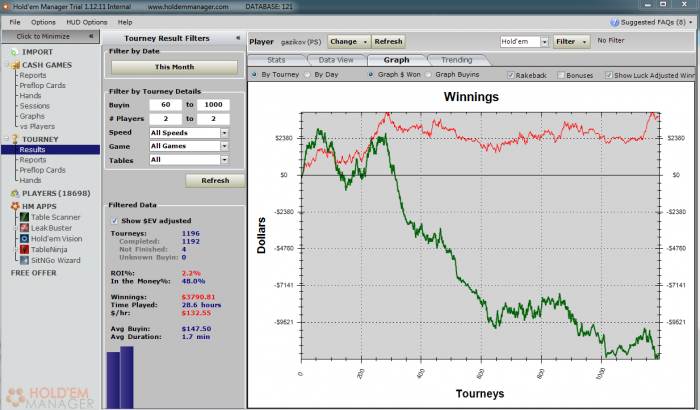700x410 pixels.
Task: Open Preflop Cards under CASH GAMES
Action: click(x=42, y=85)
